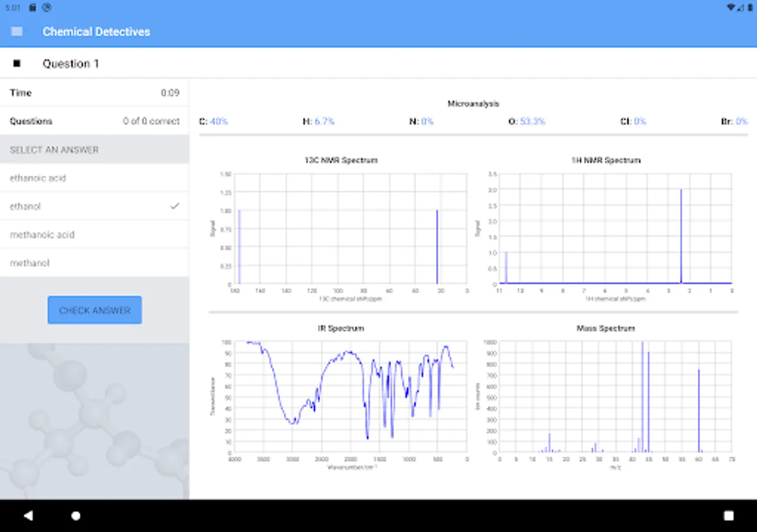Open the hamburger navigation menu
Screen dimensions: 757x532
coord(17,31)
